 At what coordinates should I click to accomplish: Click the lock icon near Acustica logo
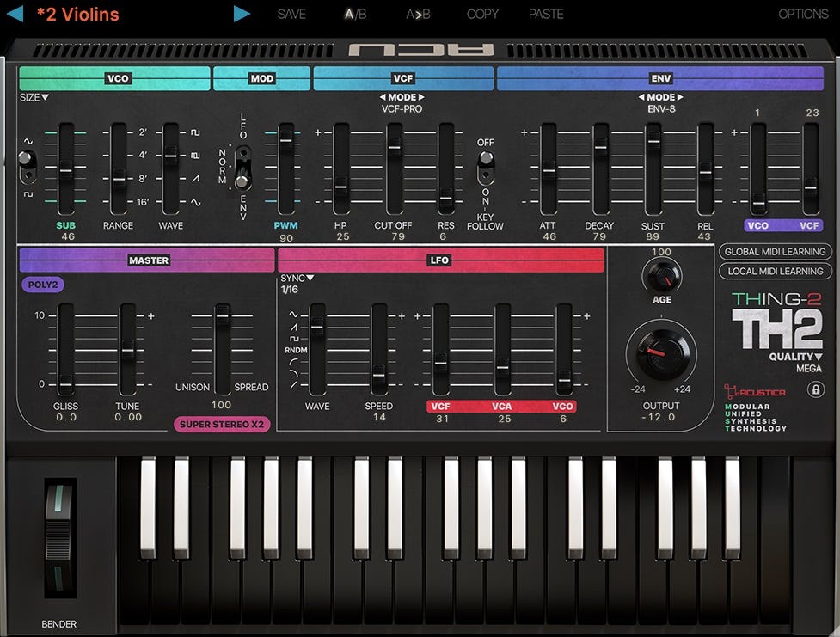[x=815, y=389]
